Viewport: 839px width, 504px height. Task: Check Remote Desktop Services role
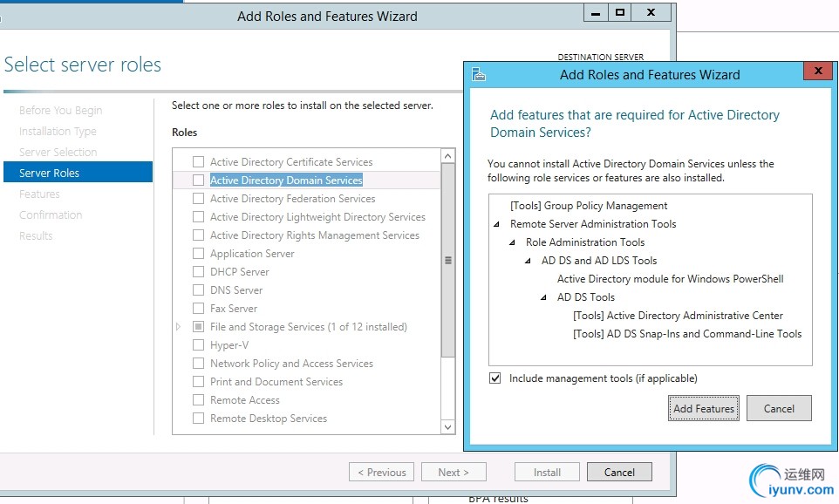(x=199, y=418)
